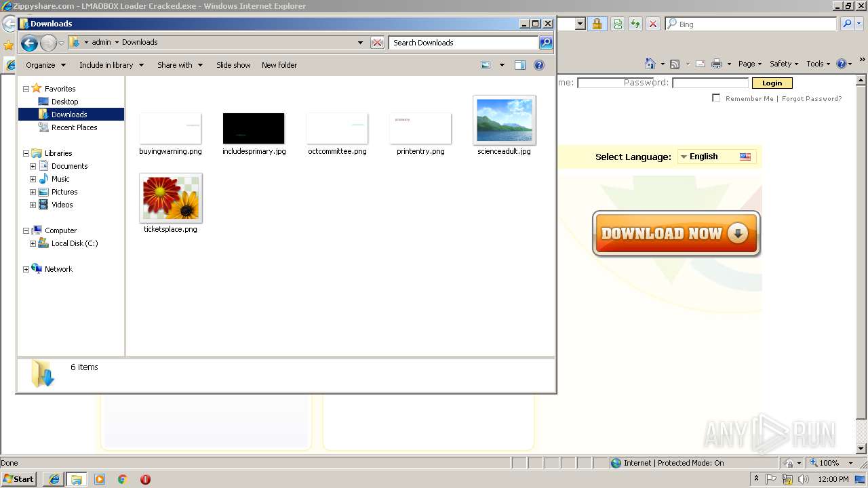Open dropdown arrow after admin breadcrumb
Screen dimensions: 868x488
point(117,42)
